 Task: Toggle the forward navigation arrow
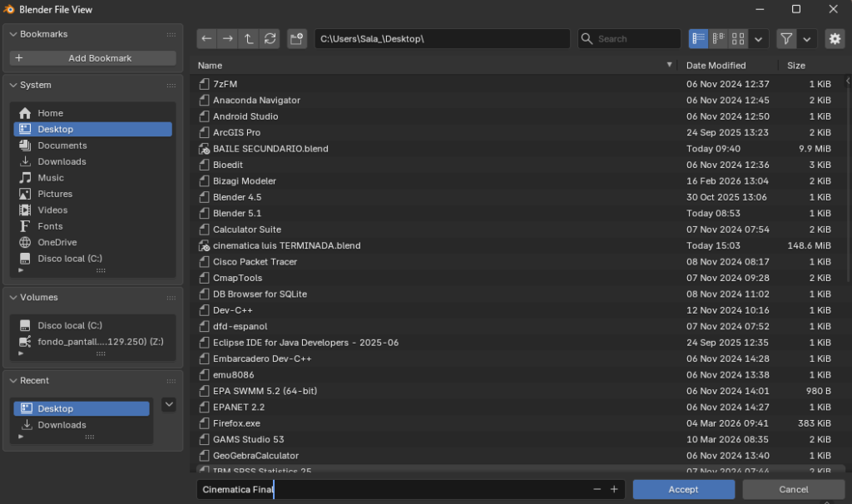(226, 38)
